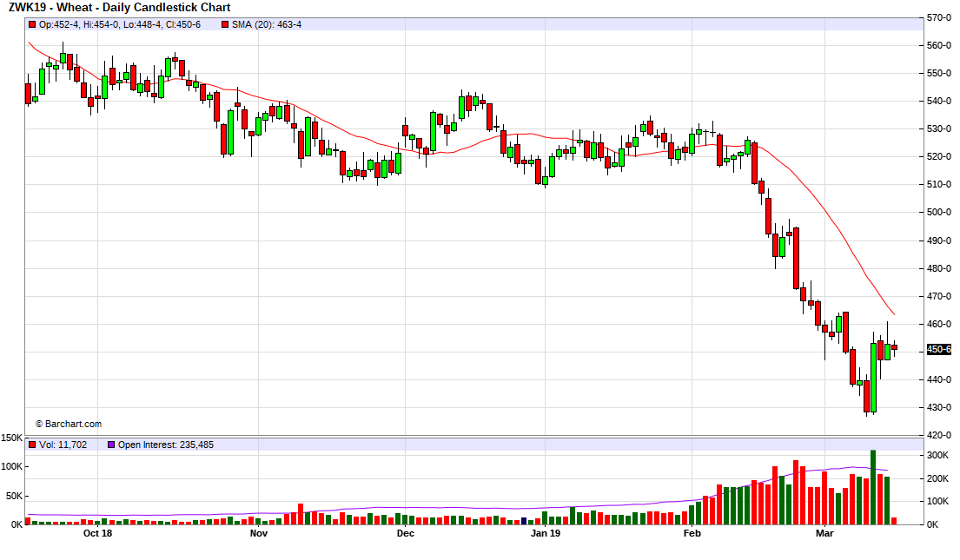This screenshot has height=560, width=960.
Task: Click the 150K volume axis label
Action: (12, 438)
